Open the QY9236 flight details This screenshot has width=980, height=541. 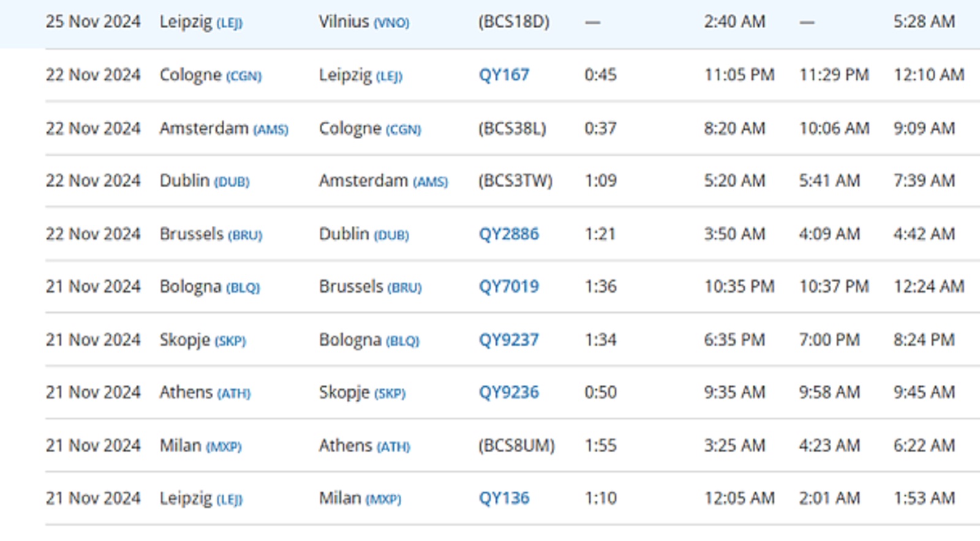(508, 393)
